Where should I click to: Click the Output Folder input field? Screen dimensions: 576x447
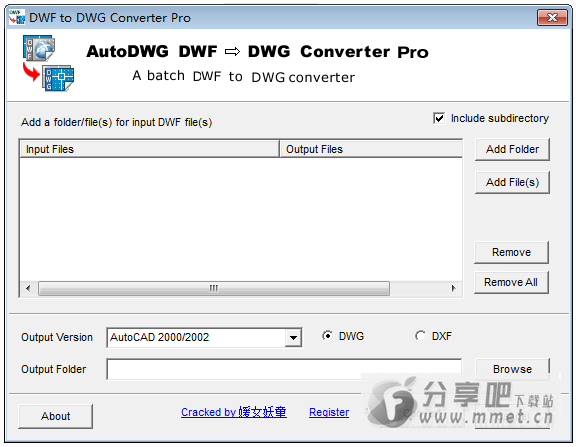(x=284, y=369)
